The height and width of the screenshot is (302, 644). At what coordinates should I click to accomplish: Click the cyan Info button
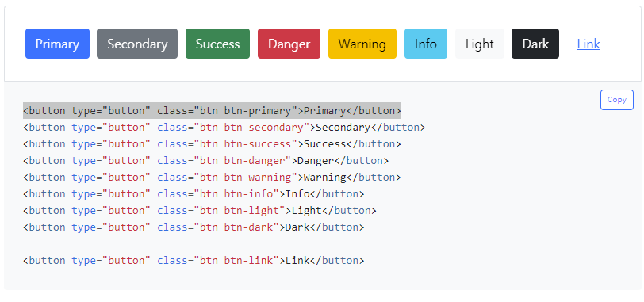(426, 44)
